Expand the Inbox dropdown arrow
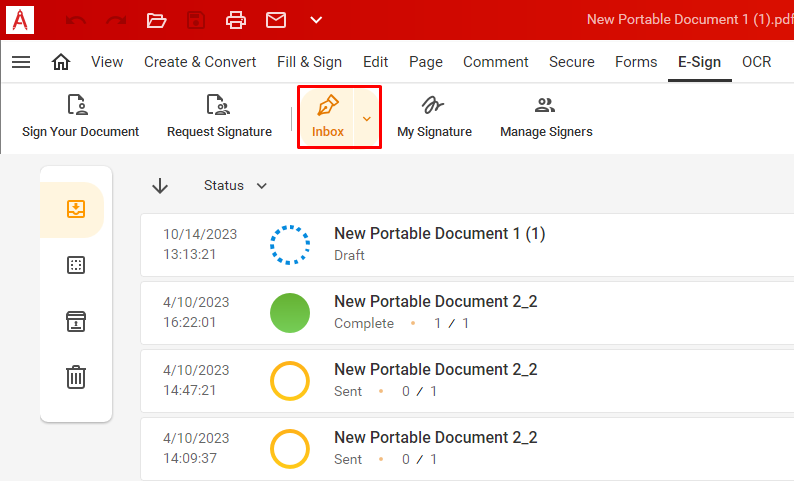 coord(367,118)
